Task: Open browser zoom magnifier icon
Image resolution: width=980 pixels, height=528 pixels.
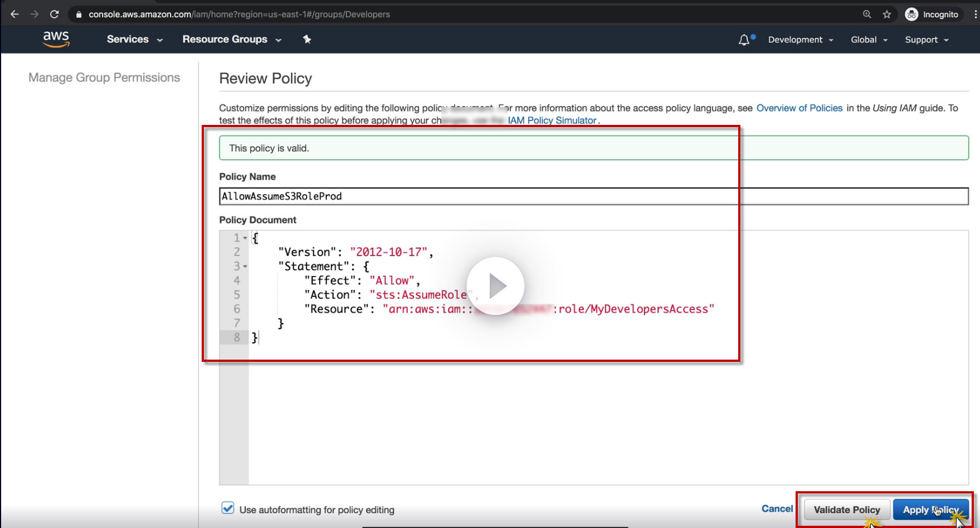Action: 867,14
